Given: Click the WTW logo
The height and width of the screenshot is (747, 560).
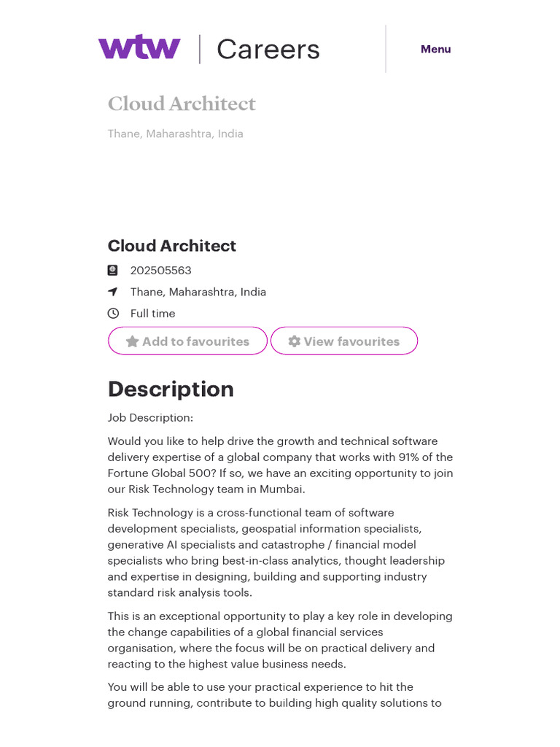Looking at the screenshot, I should pos(139,47).
